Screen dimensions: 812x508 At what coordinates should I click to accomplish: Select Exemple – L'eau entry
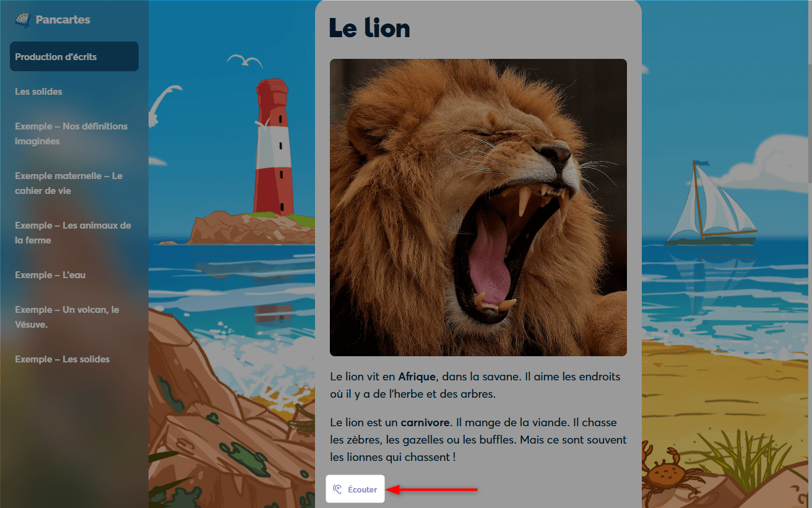coord(50,275)
